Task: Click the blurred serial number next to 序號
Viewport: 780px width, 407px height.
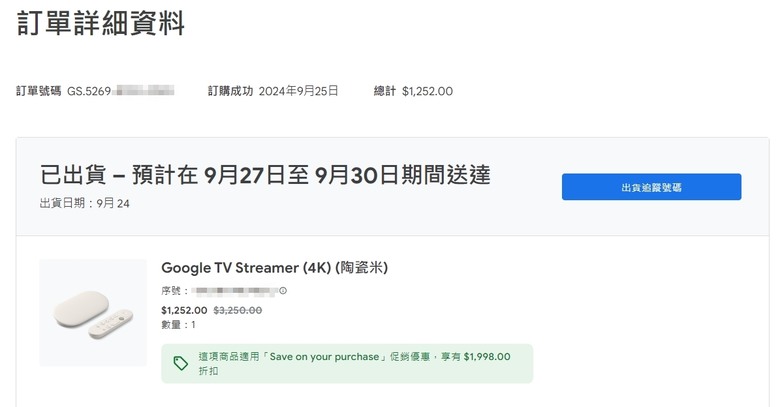Action: pos(234,291)
